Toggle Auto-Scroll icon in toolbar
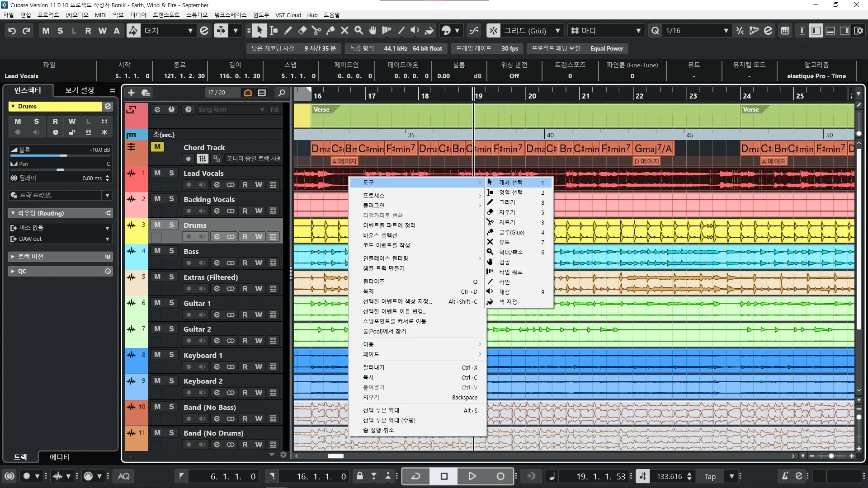 click(221, 31)
